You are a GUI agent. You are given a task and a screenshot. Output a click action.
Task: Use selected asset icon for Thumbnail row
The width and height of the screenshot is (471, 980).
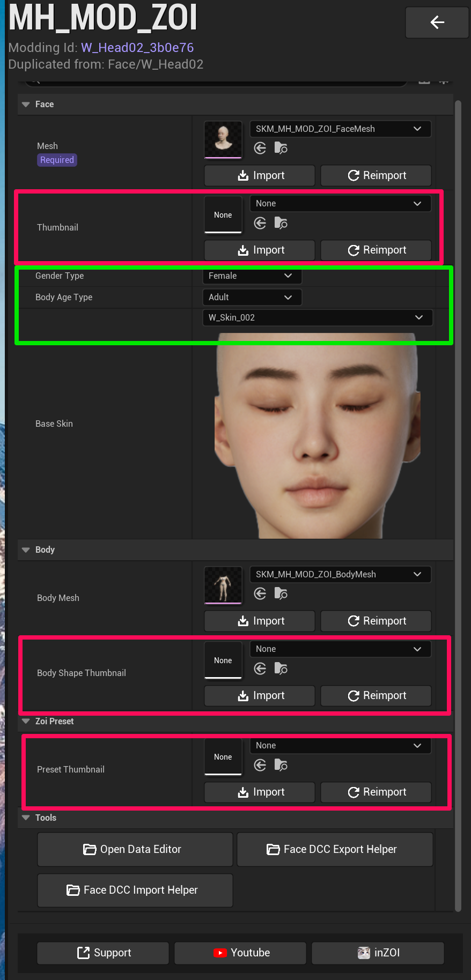click(x=260, y=224)
